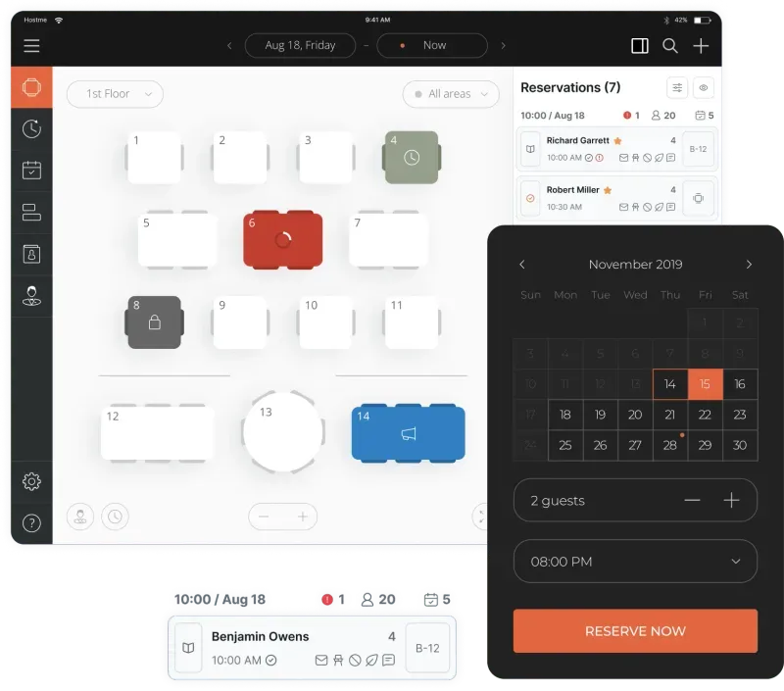The width and height of the screenshot is (784, 691).
Task: Click book icon on Richard Garrett row
Action: 530,149
